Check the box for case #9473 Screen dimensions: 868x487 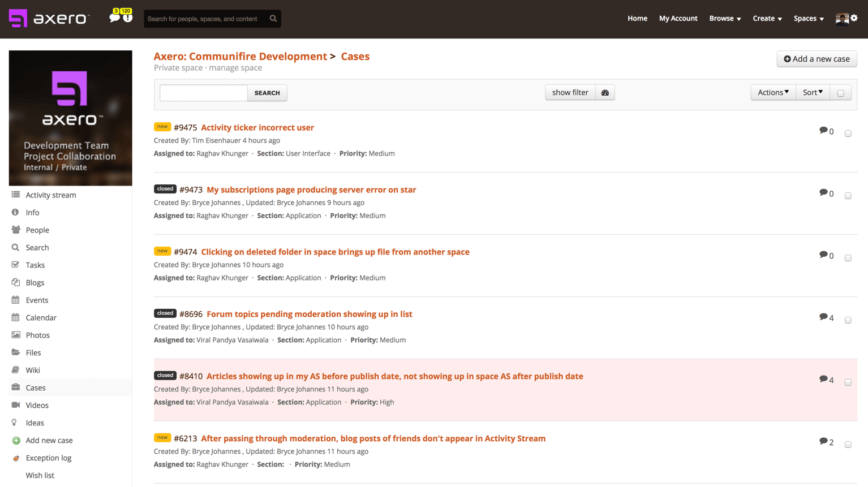848,196
